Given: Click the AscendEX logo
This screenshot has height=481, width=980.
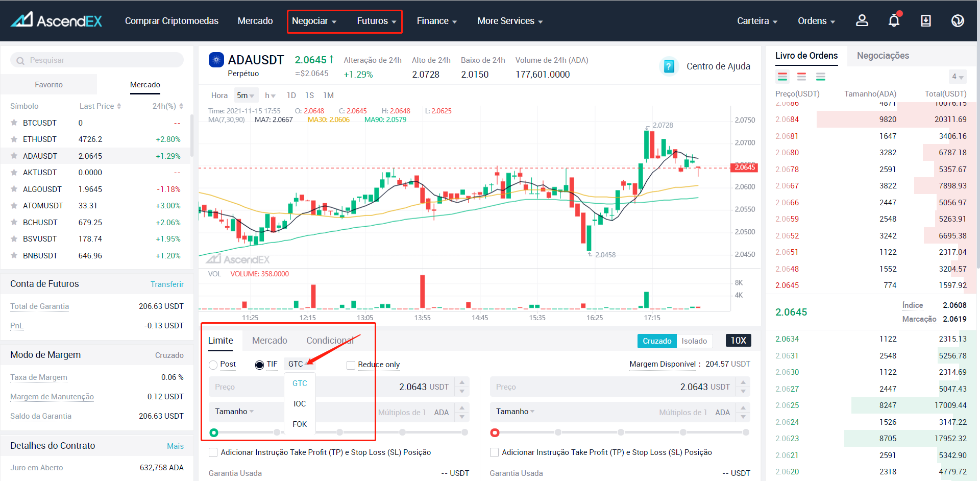Looking at the screenshot, I should (x=57, y=20).
